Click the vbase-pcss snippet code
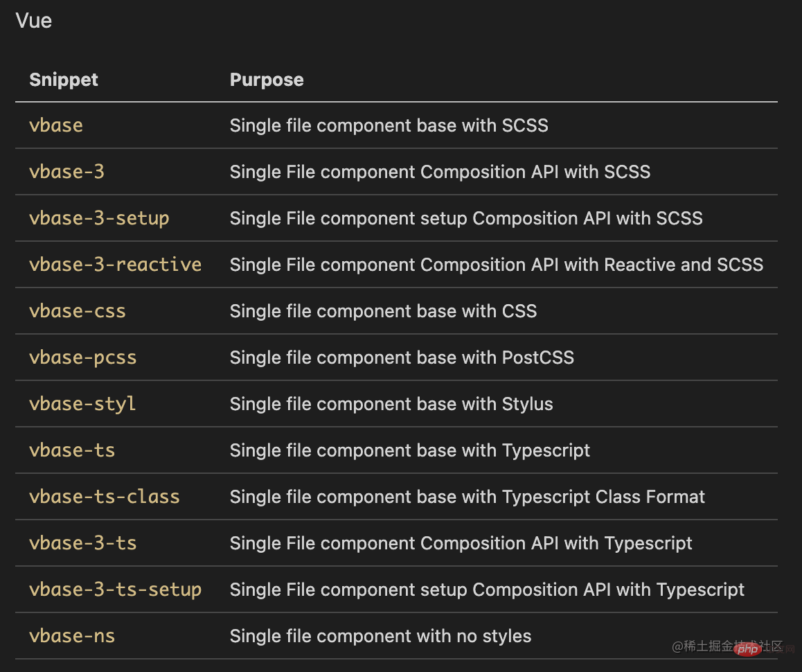Viewport: 802px width, 672px height. 83,357
